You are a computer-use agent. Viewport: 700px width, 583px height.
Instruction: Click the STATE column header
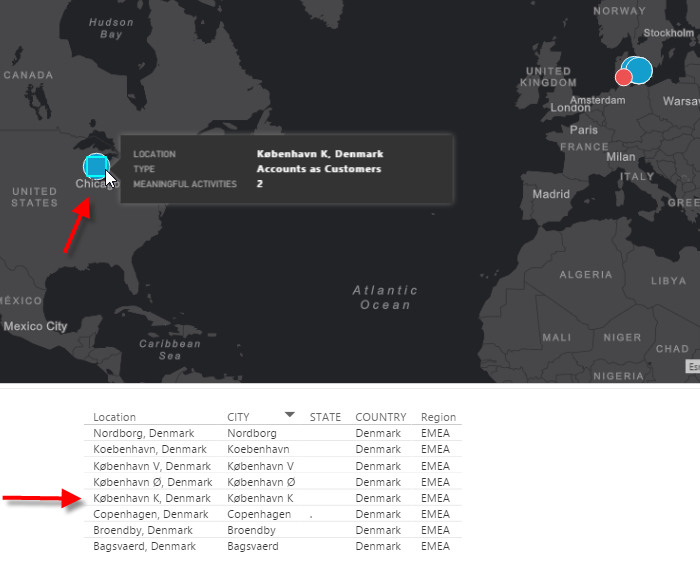click(325, 417)
